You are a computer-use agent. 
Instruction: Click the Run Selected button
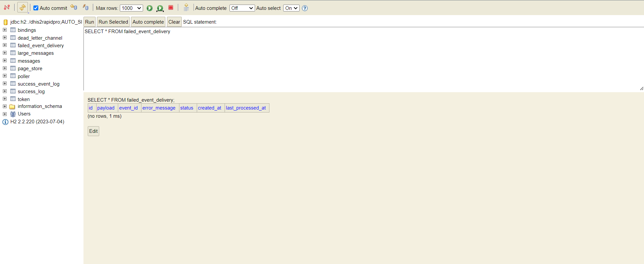pyautogui.click(x=113, y=22)
